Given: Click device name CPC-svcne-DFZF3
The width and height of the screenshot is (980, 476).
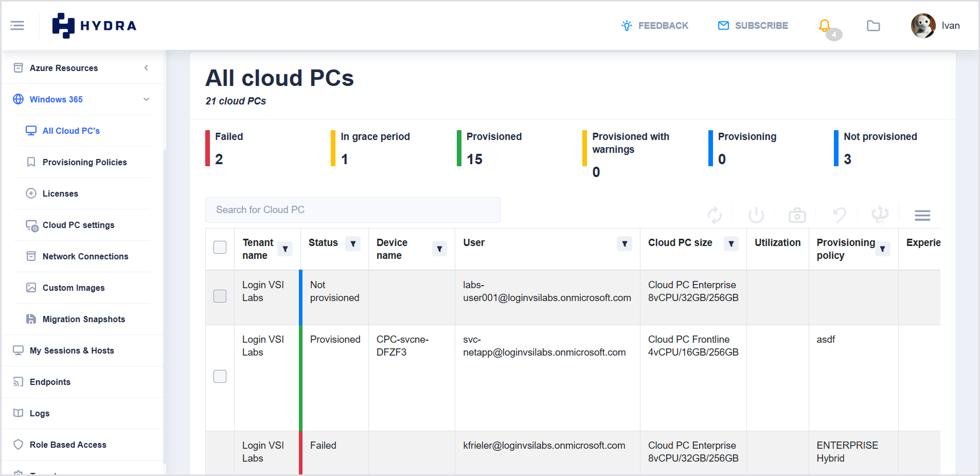Looking at the screenshot, I should coord(402,346).
